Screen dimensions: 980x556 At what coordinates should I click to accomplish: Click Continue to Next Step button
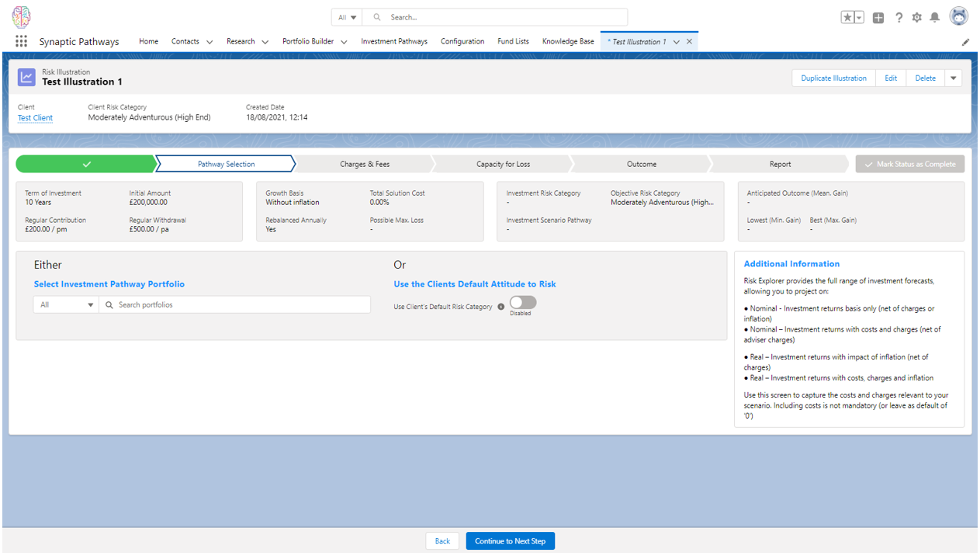tap(511, 541)
